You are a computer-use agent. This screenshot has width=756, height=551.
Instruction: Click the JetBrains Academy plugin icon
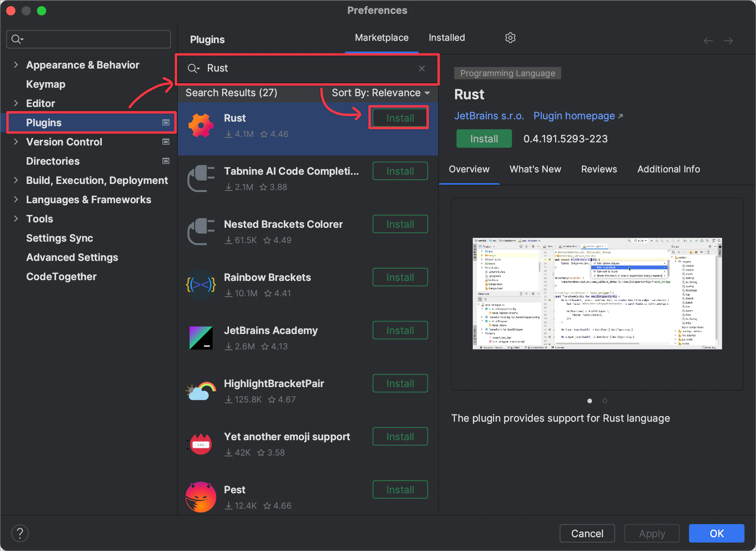pos(201,338)
